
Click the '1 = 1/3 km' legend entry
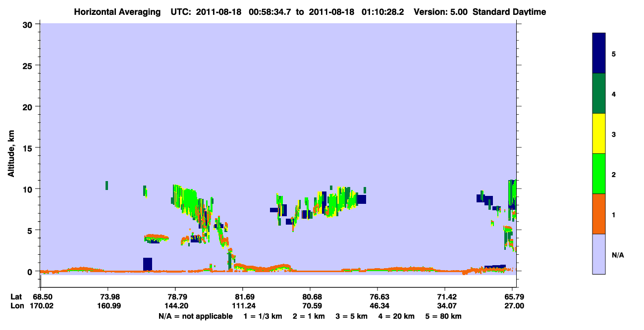click(x=263, y=316)
